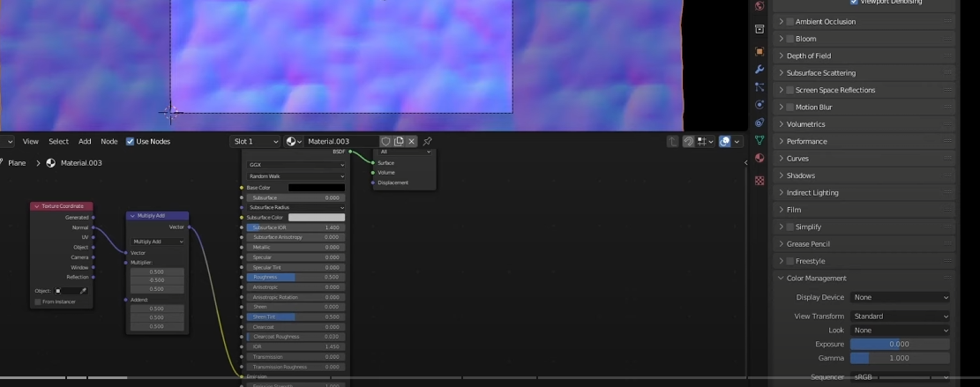Open the Object Data triangle tab

pos(759,140)
